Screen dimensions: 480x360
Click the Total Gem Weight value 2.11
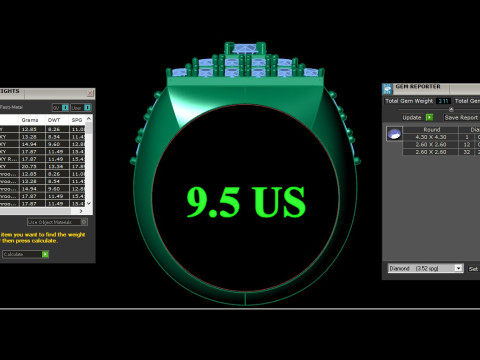(443, 101)
